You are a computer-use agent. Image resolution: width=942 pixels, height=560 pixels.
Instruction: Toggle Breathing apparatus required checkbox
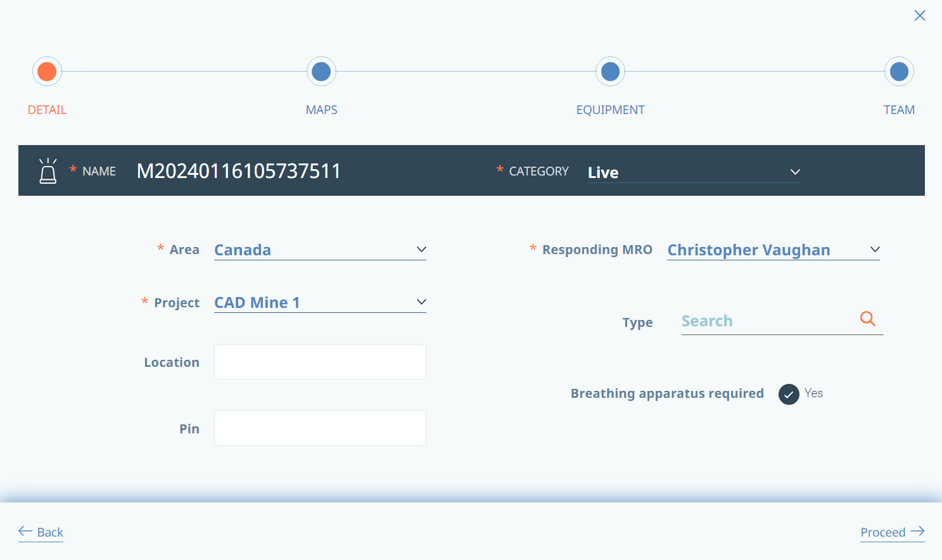tap(789, 394)
